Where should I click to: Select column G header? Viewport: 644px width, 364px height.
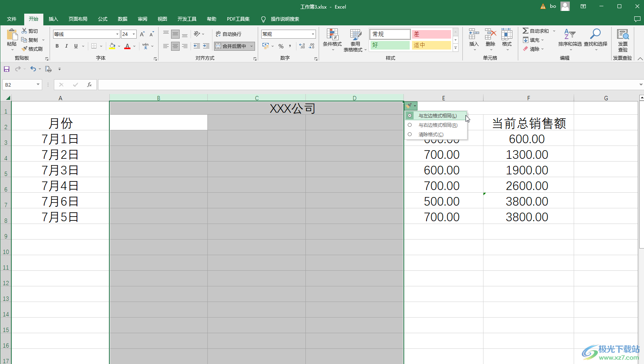point(606,98)
